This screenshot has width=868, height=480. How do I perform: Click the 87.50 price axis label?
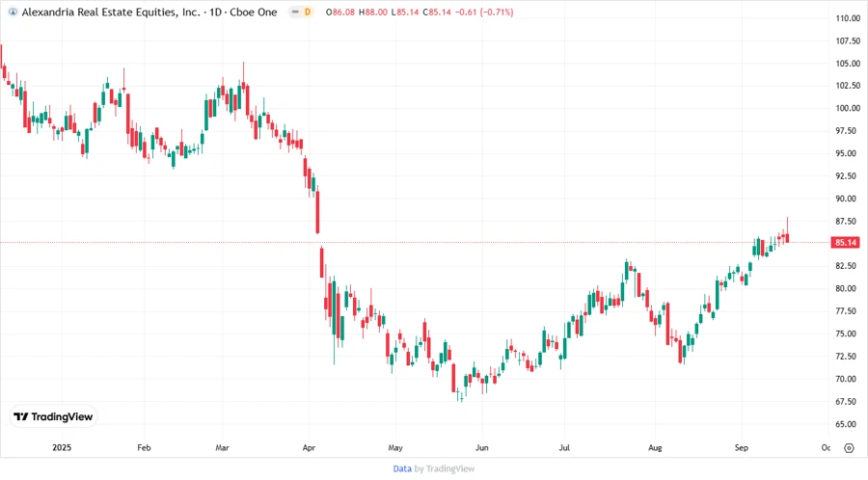coord(848,221)
